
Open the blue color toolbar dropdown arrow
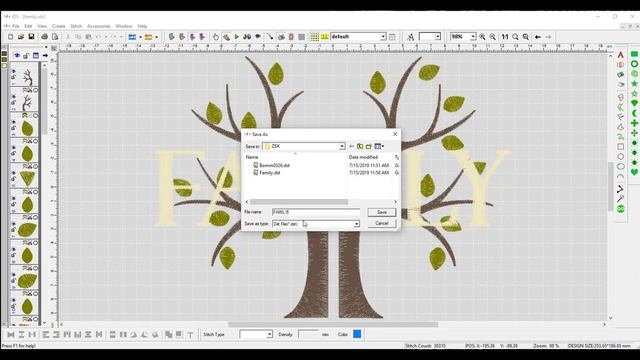tap(140, 37)
